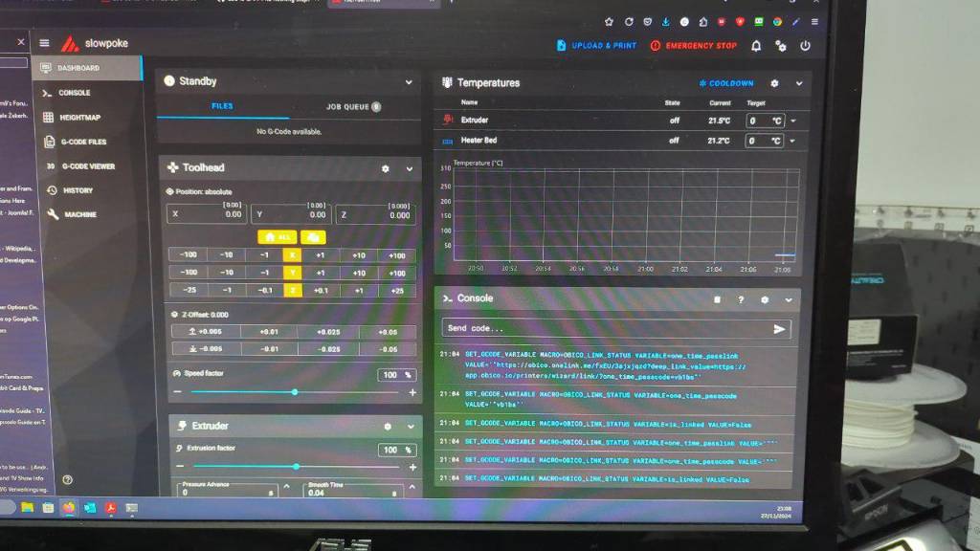
Task: Open the Extruder target temperature preset dropdown
Action: 792,121
